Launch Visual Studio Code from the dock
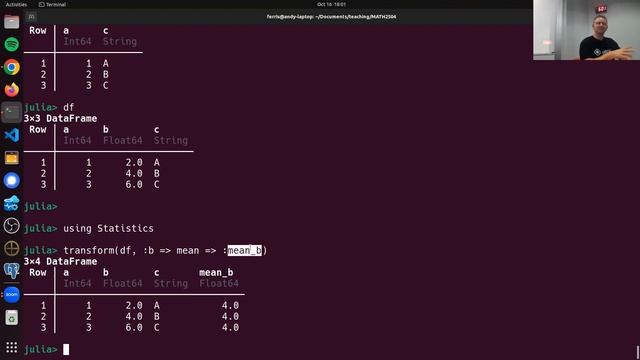 click(x=11, y=135)
